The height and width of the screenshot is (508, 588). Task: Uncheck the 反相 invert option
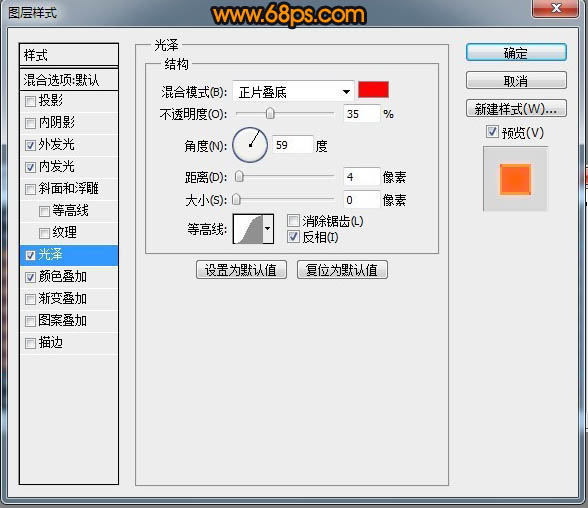coord(293,237)
